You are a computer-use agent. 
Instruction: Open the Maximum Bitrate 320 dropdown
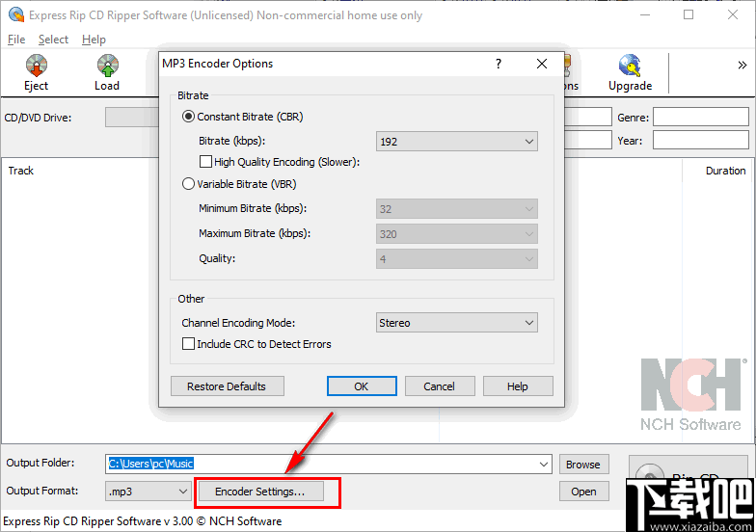click(457, 234)
